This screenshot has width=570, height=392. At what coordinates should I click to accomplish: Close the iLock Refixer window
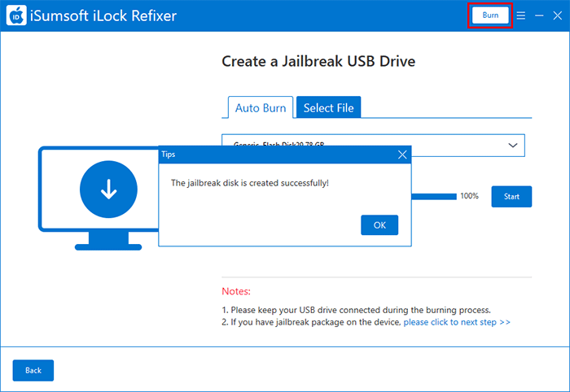tap(557, 15)
